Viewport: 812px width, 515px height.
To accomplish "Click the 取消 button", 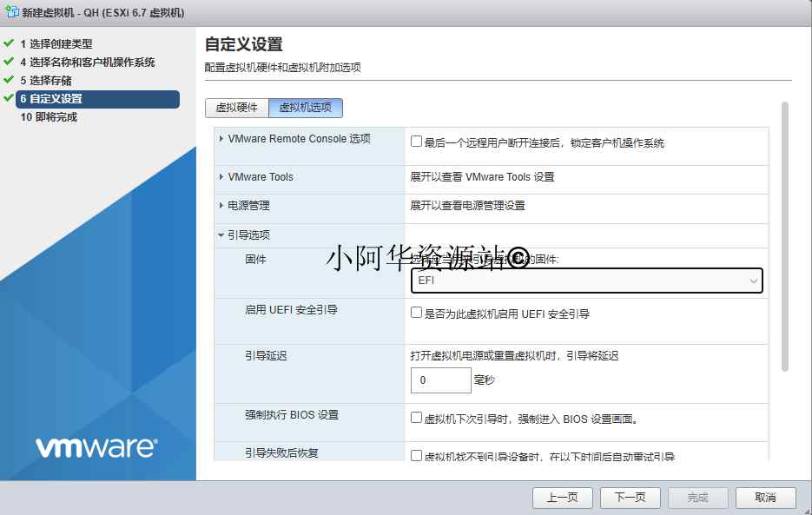I will (x=765, y=498).
